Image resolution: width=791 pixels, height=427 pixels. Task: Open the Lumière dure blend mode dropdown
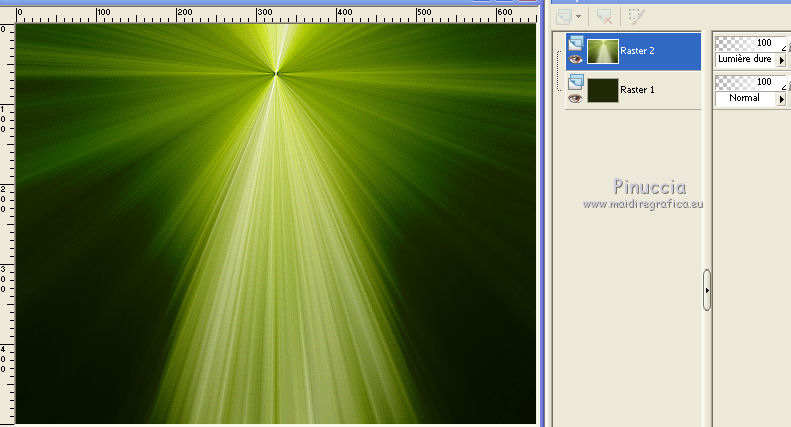click(781, 60)
